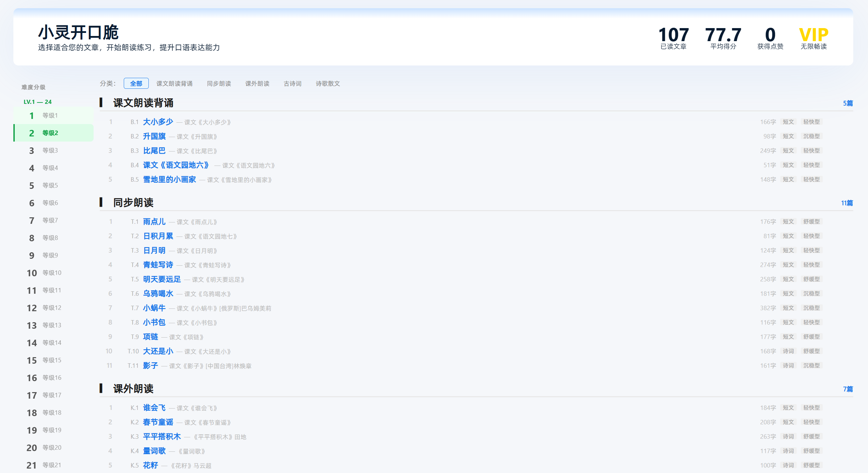Read the article 青蛙写诗

coord(158,265)
